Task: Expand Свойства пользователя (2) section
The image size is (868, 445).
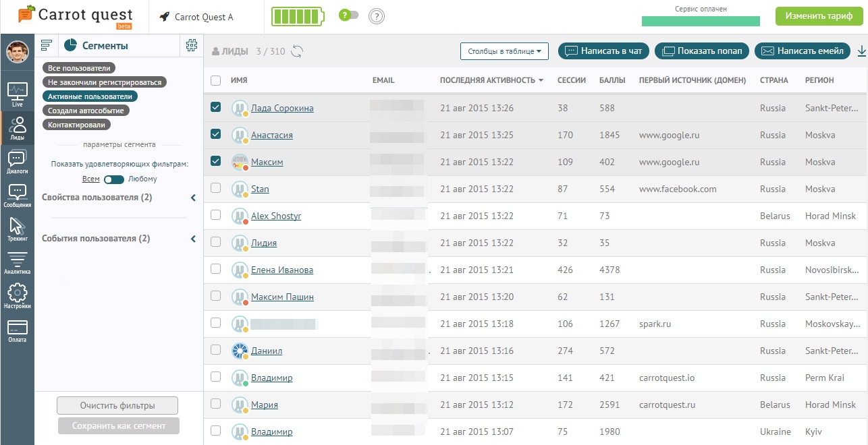Action: (193, 198)
